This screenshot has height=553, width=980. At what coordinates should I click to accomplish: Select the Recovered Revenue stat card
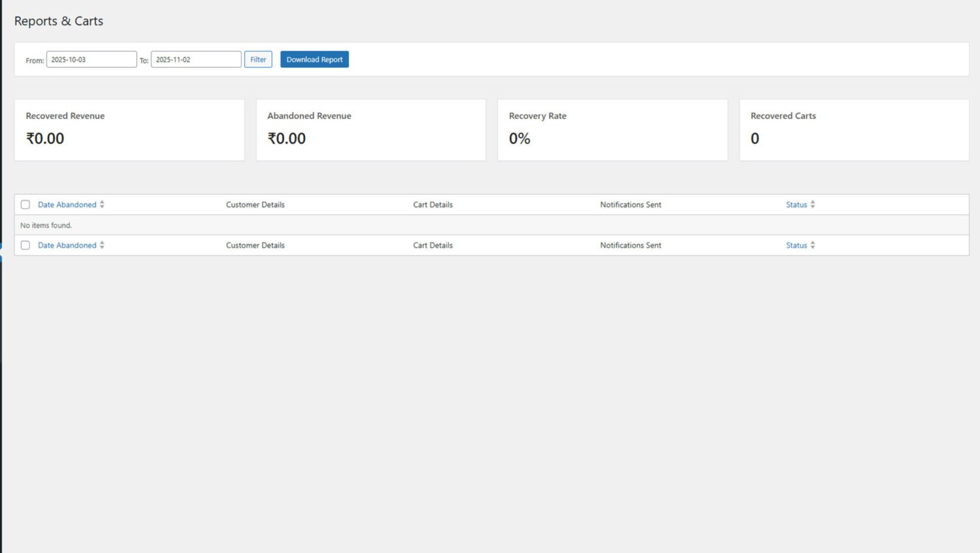tap(129, 129)
